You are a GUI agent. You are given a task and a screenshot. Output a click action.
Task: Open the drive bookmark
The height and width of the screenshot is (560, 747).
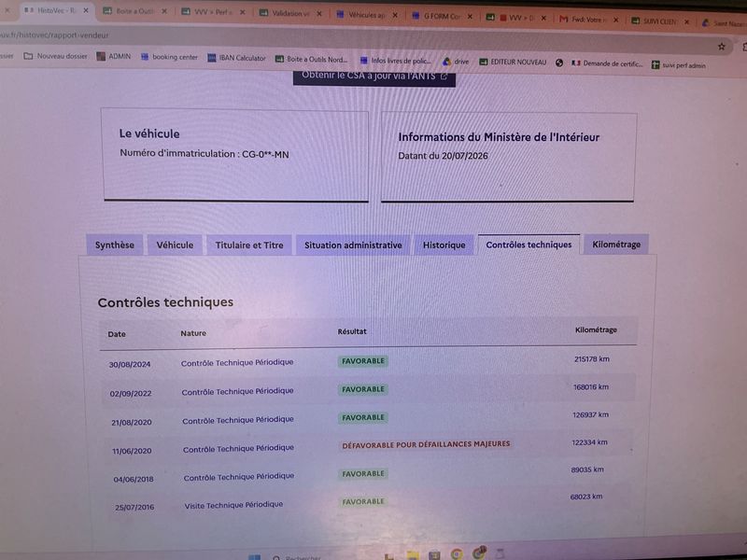456,62
